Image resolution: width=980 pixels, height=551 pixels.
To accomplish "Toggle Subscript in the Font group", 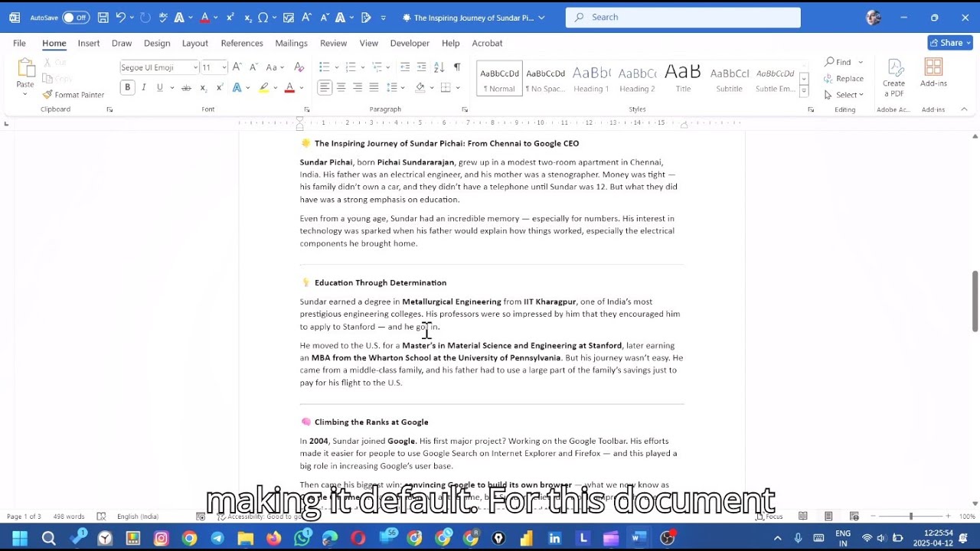I will (x=203, y=88).
